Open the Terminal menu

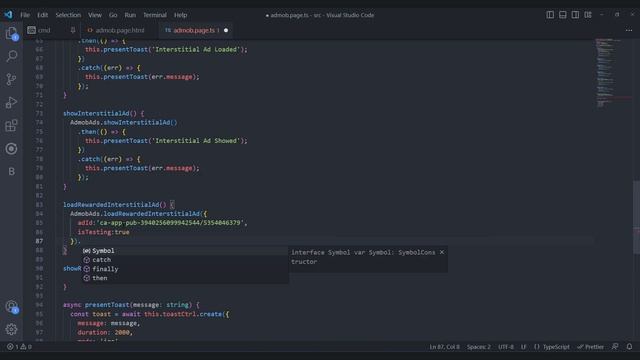coord(155,15)
